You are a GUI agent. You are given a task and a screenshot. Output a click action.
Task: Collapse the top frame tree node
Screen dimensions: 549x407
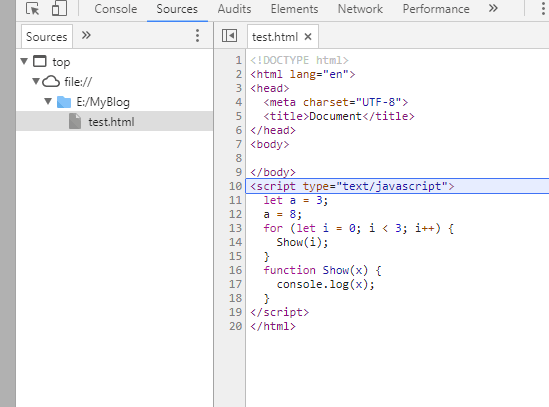[24, 62]
